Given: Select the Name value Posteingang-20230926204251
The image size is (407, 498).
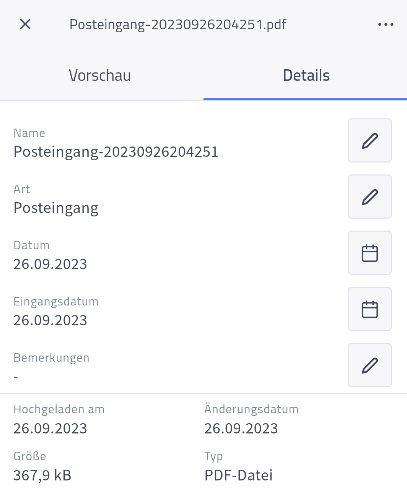Looking at the screenshot, I should [x=116, y=152].
